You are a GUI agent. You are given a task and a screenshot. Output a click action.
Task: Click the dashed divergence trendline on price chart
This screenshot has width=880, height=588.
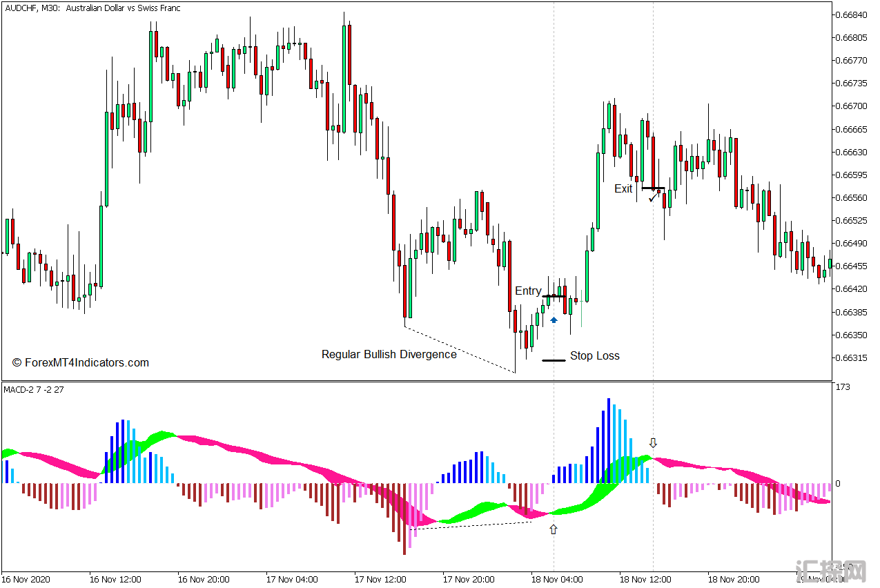460,349
